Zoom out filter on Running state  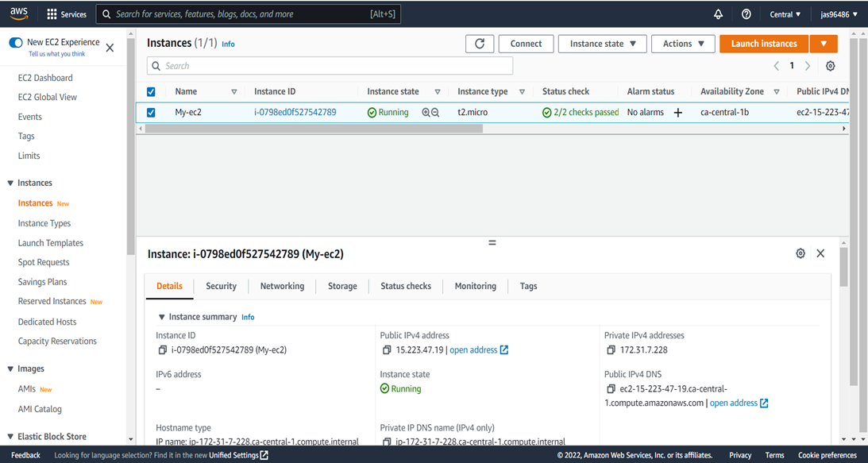pyautogui.click(x=435, y=113)
